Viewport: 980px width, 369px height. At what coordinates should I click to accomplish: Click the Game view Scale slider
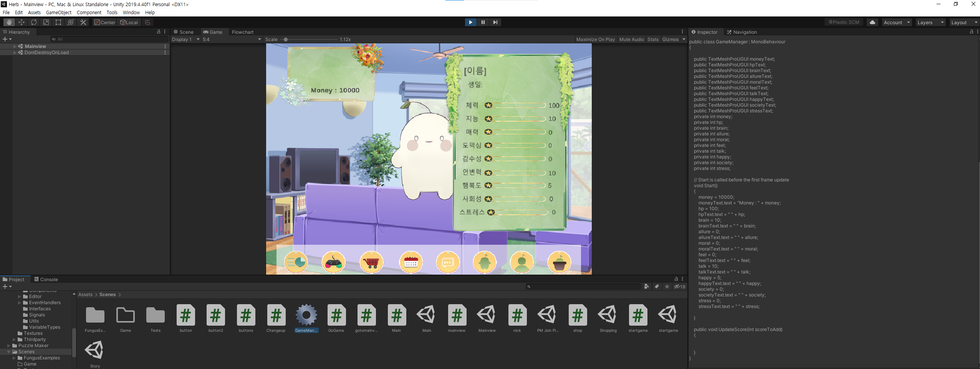286,39
